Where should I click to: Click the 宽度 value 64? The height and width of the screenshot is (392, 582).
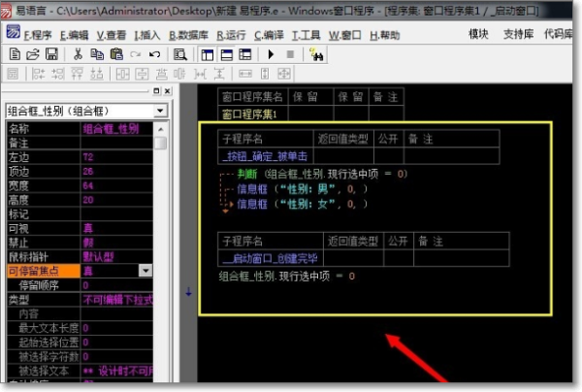coord(88,185)
